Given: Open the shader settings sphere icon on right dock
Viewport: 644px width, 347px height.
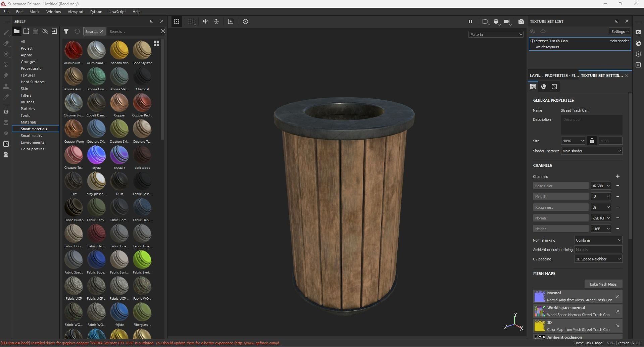Looking at the screenshot, I should click(x=638, y=43).
